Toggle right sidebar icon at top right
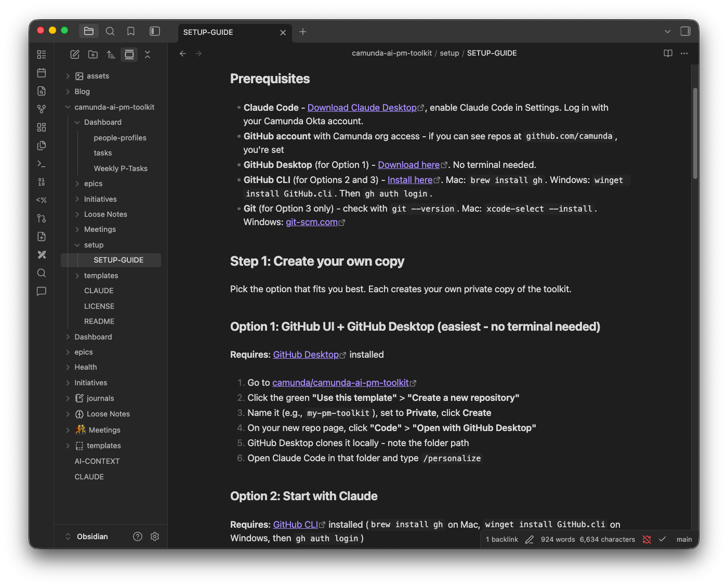Viewport: 728px width, 587px height. coord(685,31)
